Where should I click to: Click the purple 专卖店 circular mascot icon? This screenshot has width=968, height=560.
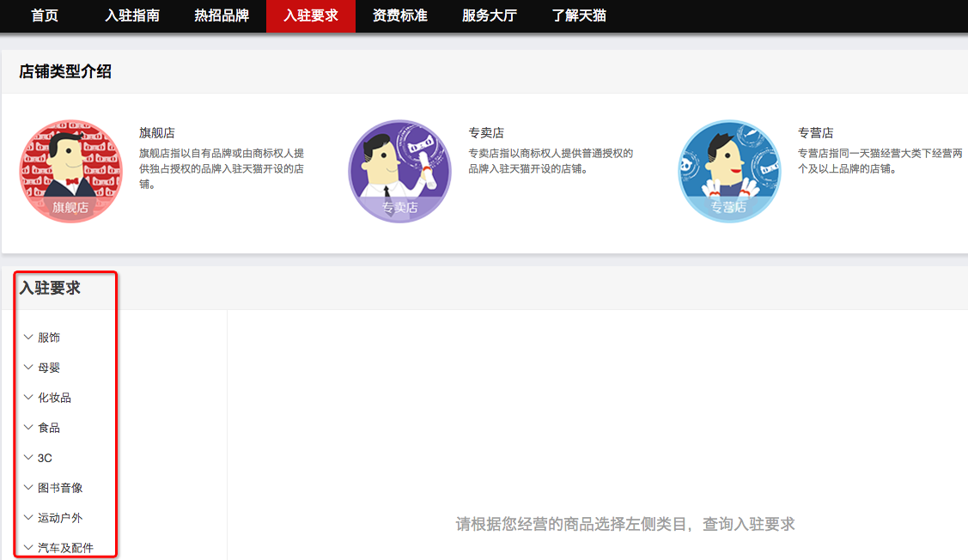400,171
